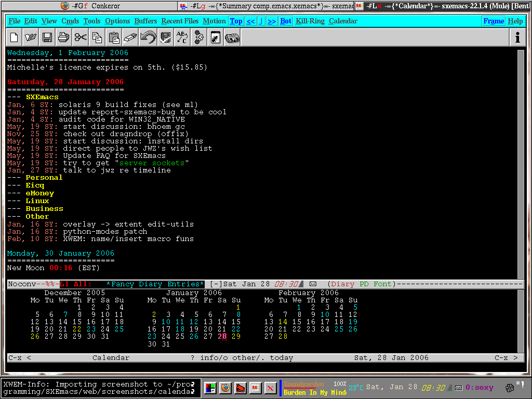Expand the Personal outline heading
Viewport: 532px width, 399px height.
(44, 178)
